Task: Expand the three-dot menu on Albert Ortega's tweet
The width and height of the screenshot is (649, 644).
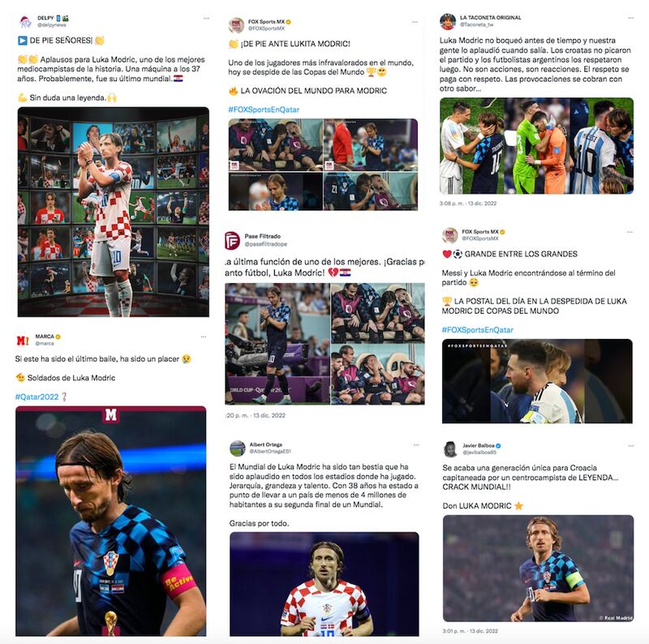Action: 416,445
